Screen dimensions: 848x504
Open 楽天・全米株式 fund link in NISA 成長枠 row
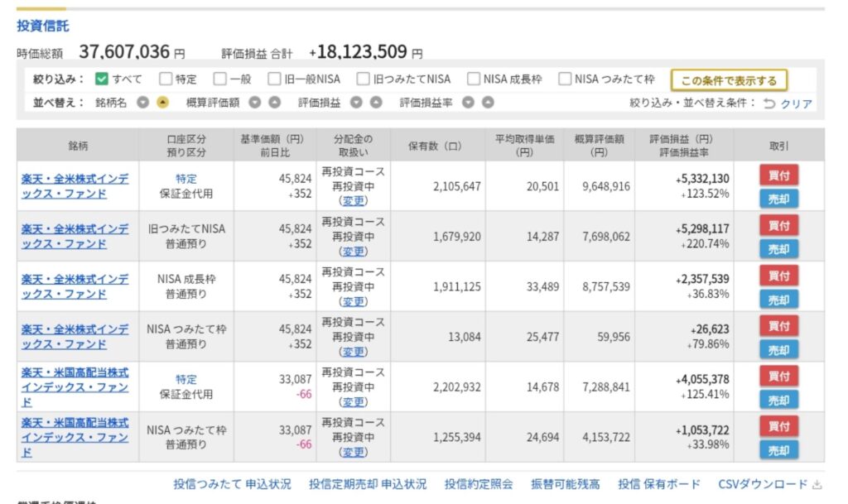[75, 286]
